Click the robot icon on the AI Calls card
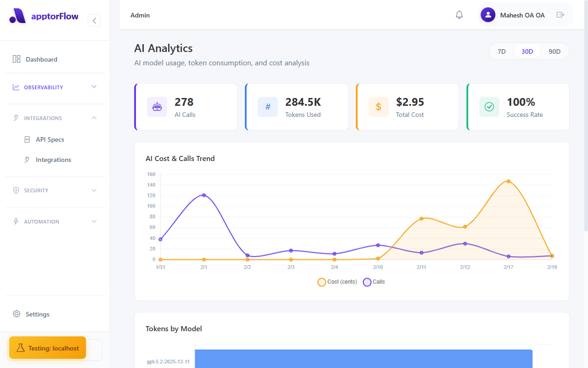 point(157,107)
